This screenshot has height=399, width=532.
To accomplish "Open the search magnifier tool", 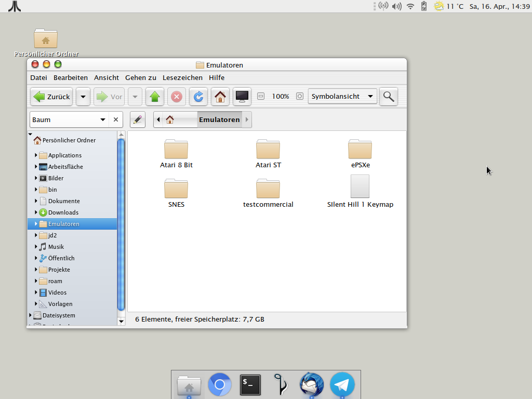I will point(388,96).
